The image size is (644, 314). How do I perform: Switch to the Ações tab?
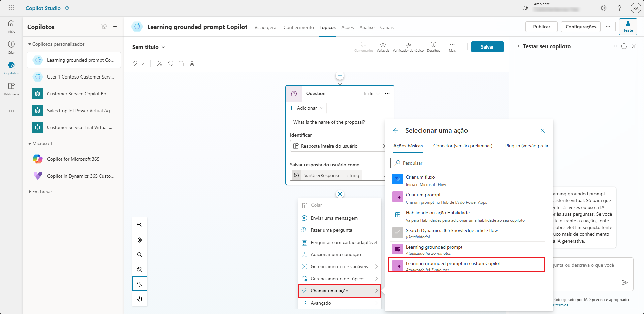347,27
